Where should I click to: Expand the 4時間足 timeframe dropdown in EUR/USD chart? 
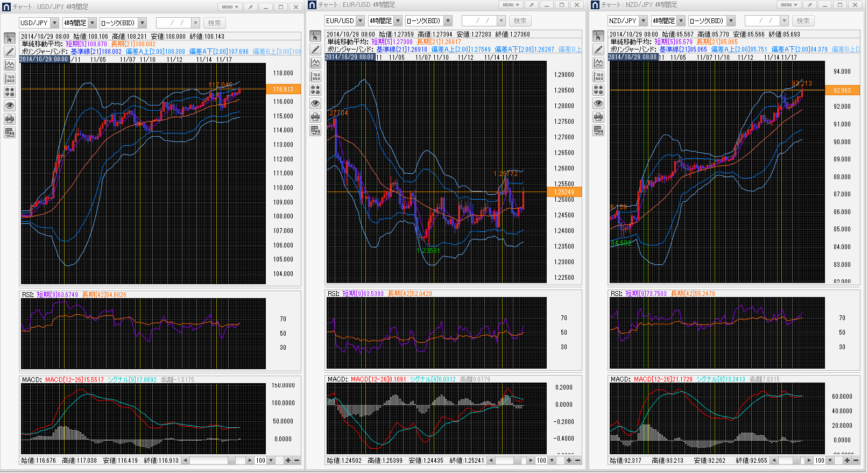tap(398, 21)
